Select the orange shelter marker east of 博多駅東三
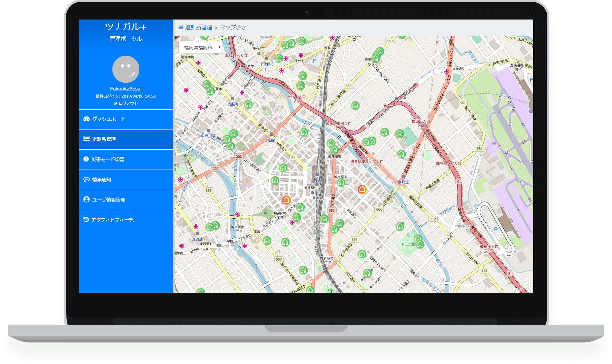This screenshot has height=364, width=612. (x=362, y=189)
